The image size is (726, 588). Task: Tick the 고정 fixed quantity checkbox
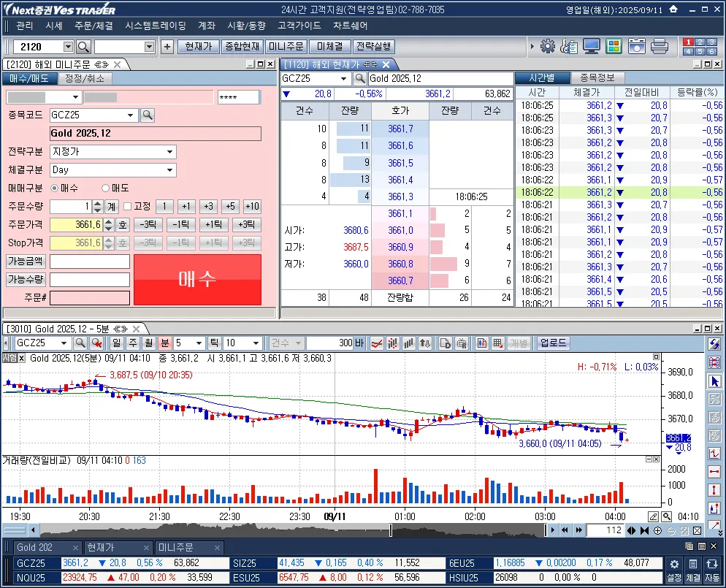[128, 207]
